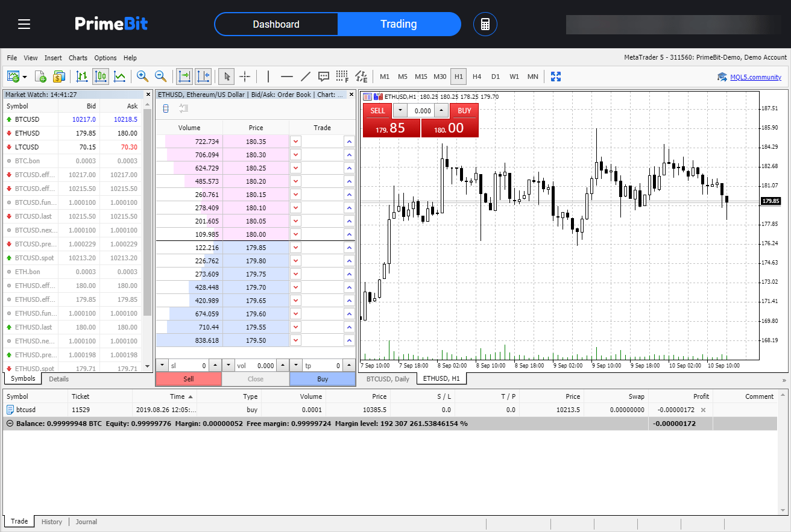Select the Fibonacci retracement tool
This screenshot has height=532, width=791.
tap(342, 77)
